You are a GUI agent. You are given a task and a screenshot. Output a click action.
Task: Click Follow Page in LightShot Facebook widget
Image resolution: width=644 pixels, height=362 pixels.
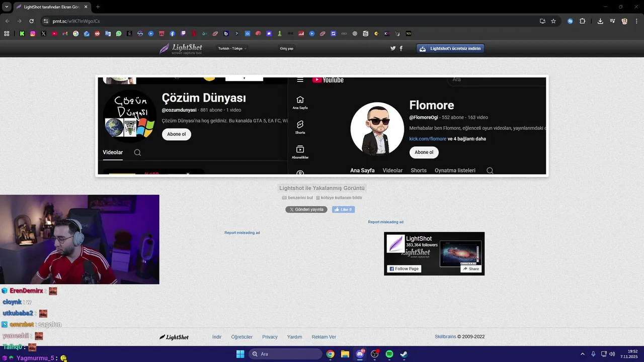(404, 268)
